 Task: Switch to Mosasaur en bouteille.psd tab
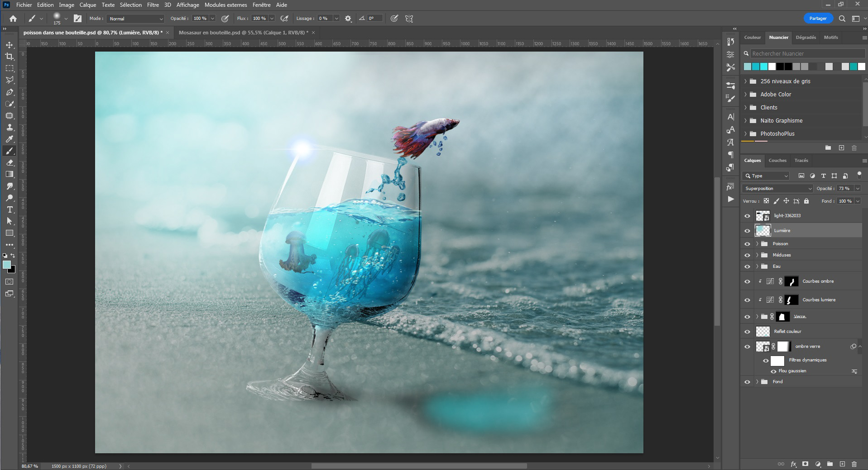click(x=243, y=33)
